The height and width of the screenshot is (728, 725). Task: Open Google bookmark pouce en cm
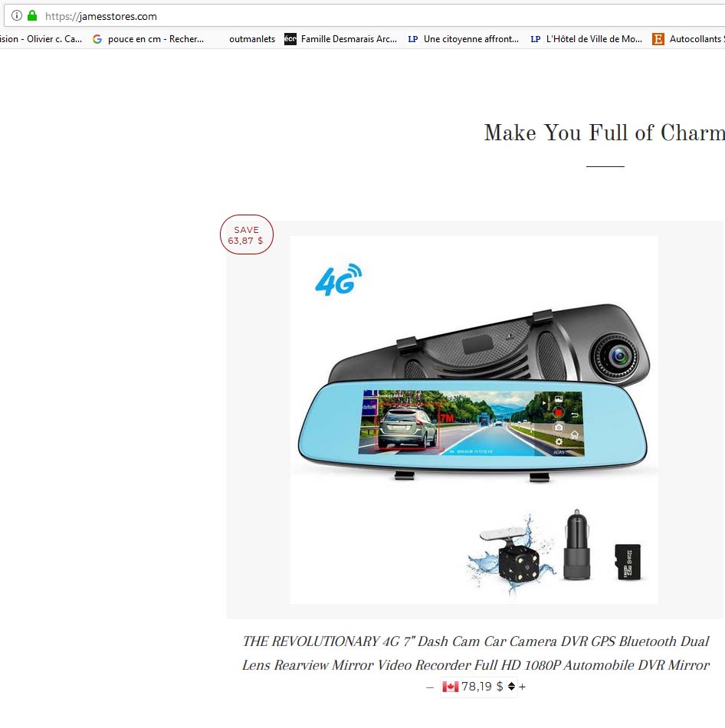(x=149, y=39)
